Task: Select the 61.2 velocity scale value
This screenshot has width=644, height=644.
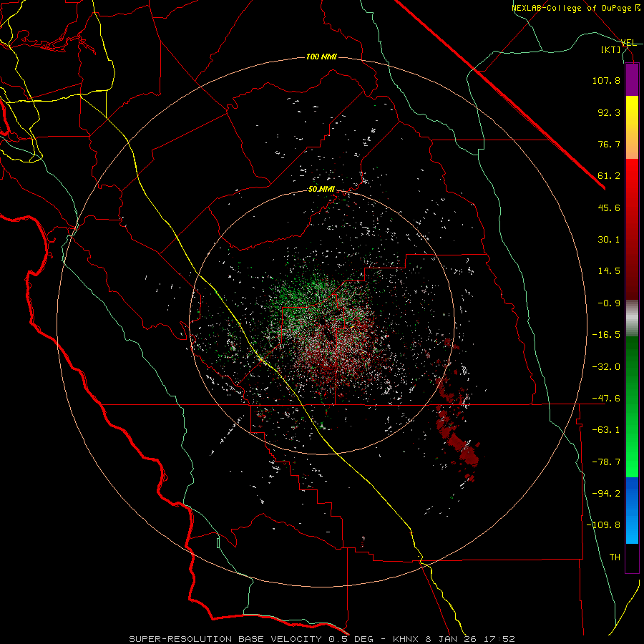Action: (609, 176)
